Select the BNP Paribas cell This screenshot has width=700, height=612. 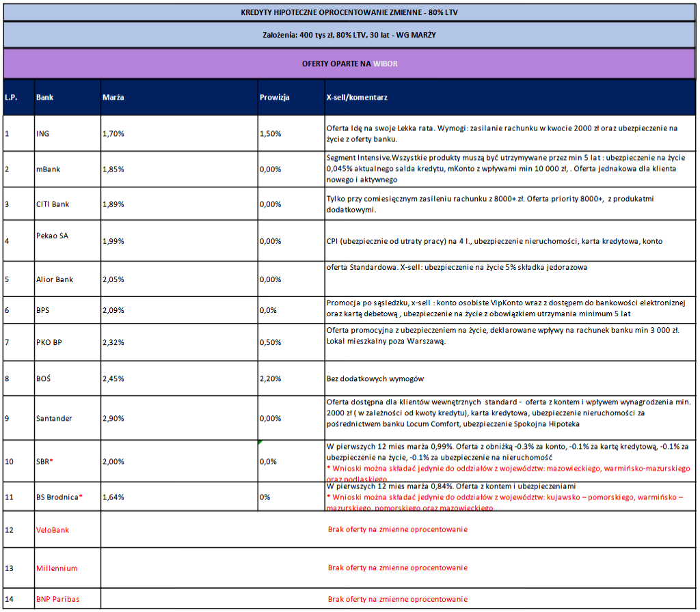[57, 599]
